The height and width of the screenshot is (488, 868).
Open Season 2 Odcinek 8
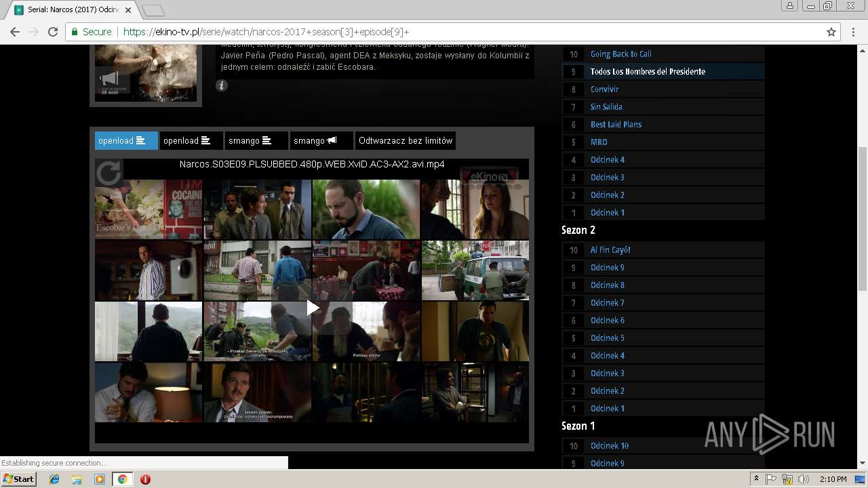pos(608,285)
